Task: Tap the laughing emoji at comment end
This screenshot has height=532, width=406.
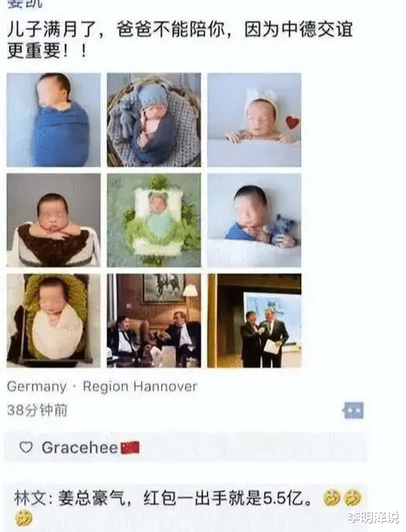Action: click(x=23, y=519)
